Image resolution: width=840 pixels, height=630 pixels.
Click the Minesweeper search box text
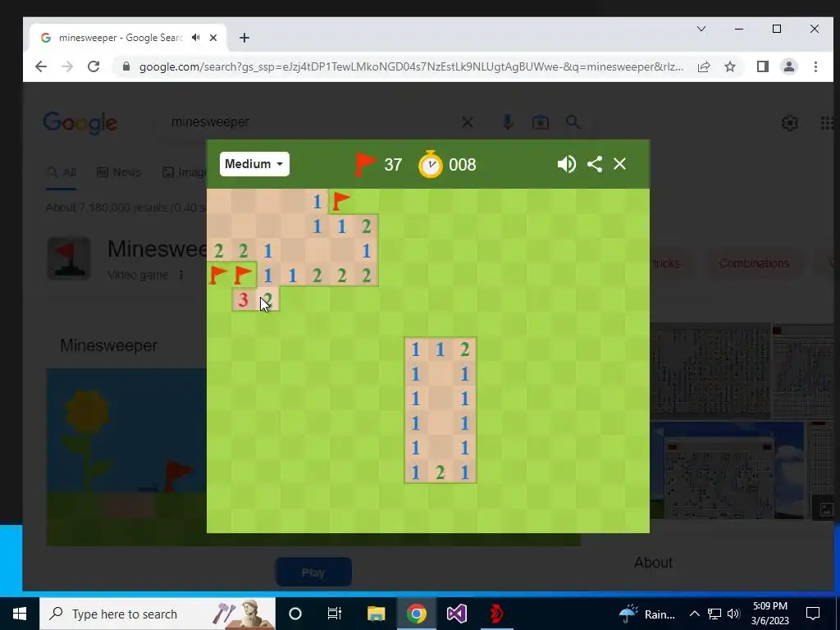(x=210, y=121)
